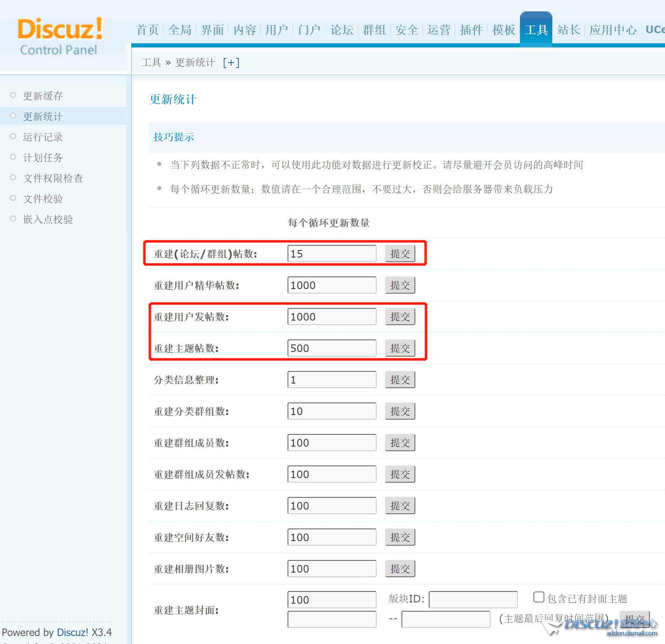Image resolution: width=665 pixels, height=644 pixels.
Task: Click the 重建空间好友数 input field
Action: (332, 537)
